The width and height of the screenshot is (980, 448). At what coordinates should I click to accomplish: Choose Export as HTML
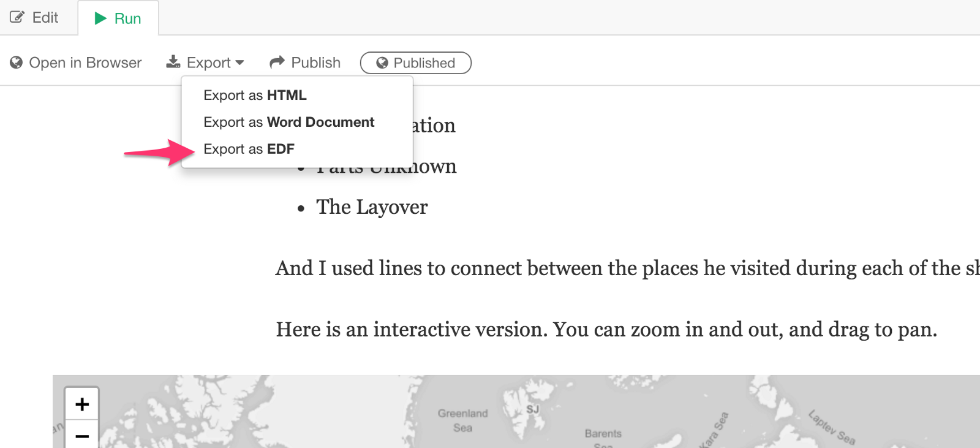tap(255, 95)
